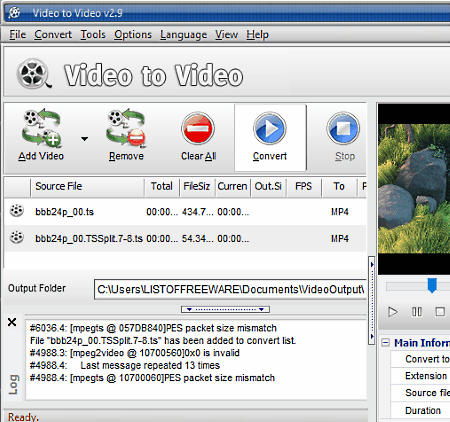Screen dimensions: 450x422
Task: Click the preview seek slider handle
Action: (x=432, y=286)
